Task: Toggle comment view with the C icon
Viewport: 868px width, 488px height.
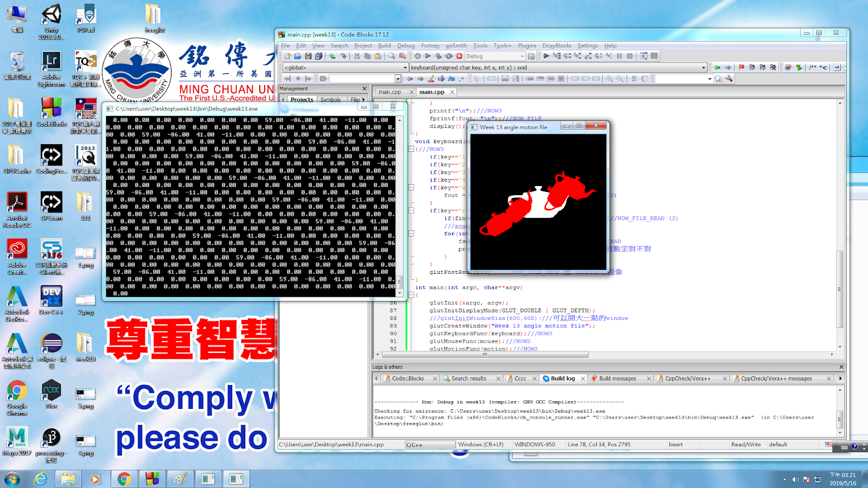Action: 644,79
